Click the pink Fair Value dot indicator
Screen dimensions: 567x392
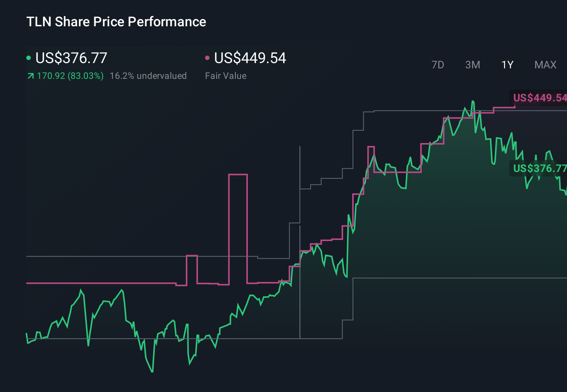(x=207, y=57)
